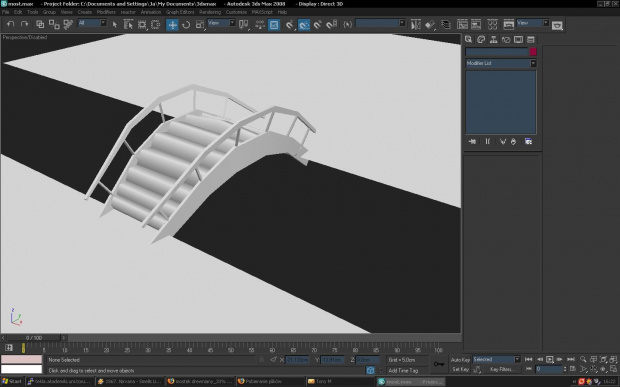Click the Use Pivot Point Center button
This screenshot has height=387, width=620.
coord(244,25)
